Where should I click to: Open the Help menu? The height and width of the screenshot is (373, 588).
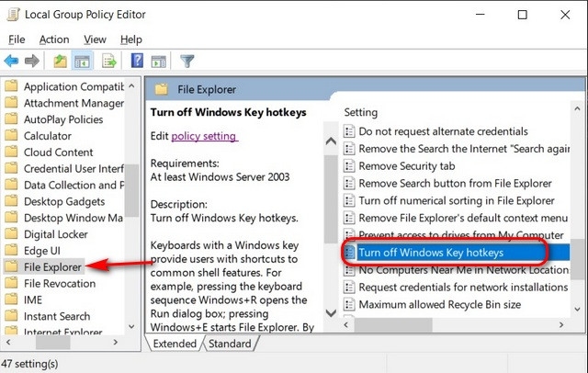131,40
